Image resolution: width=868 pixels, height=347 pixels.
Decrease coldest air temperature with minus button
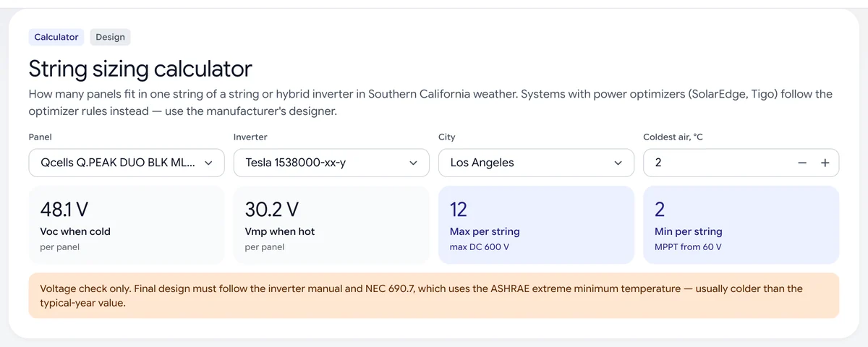coord(802,163)
